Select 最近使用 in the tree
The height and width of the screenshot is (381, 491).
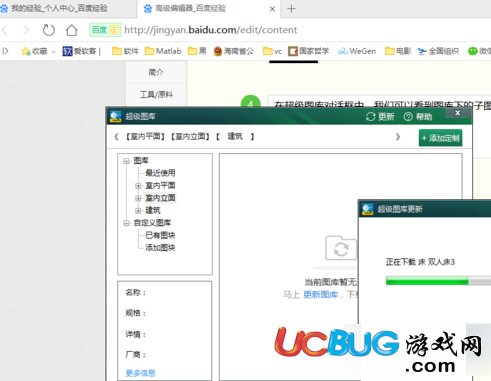tap(160, 173)
